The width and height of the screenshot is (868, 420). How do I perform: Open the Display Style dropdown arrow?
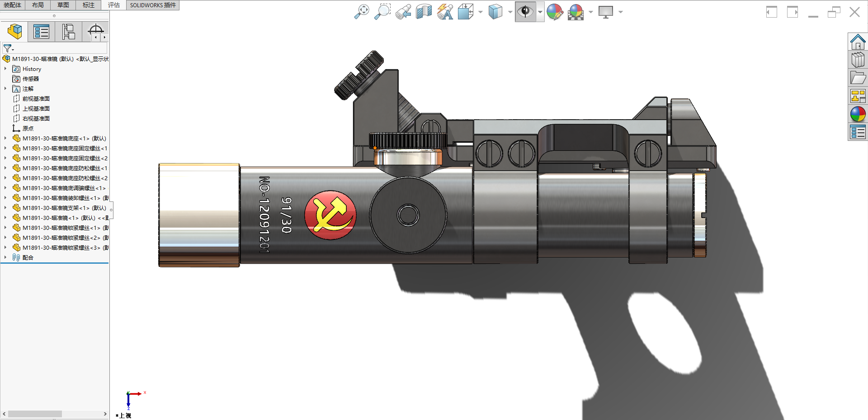(x=510, y=12)
